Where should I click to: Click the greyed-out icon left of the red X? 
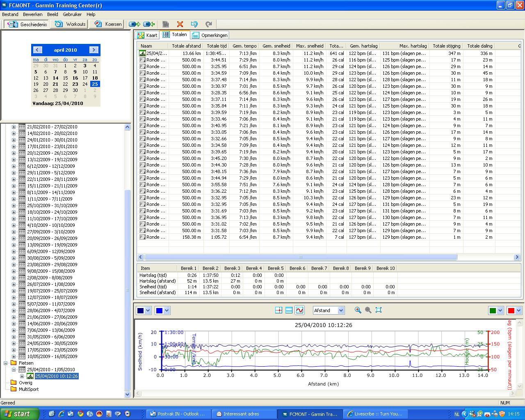pos(165,24)
